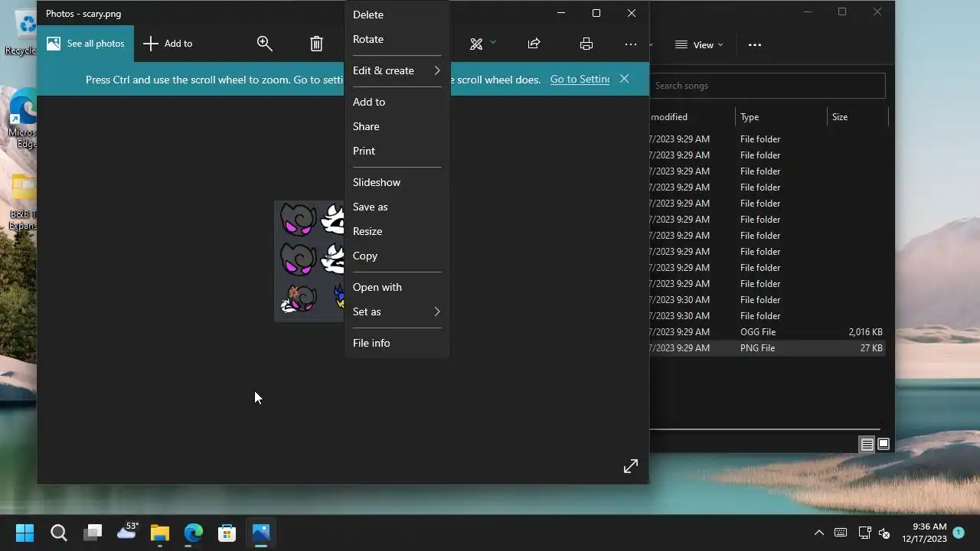Dismiss the zoom tip banner with X
980x551 pixels.
pos(624,79)
